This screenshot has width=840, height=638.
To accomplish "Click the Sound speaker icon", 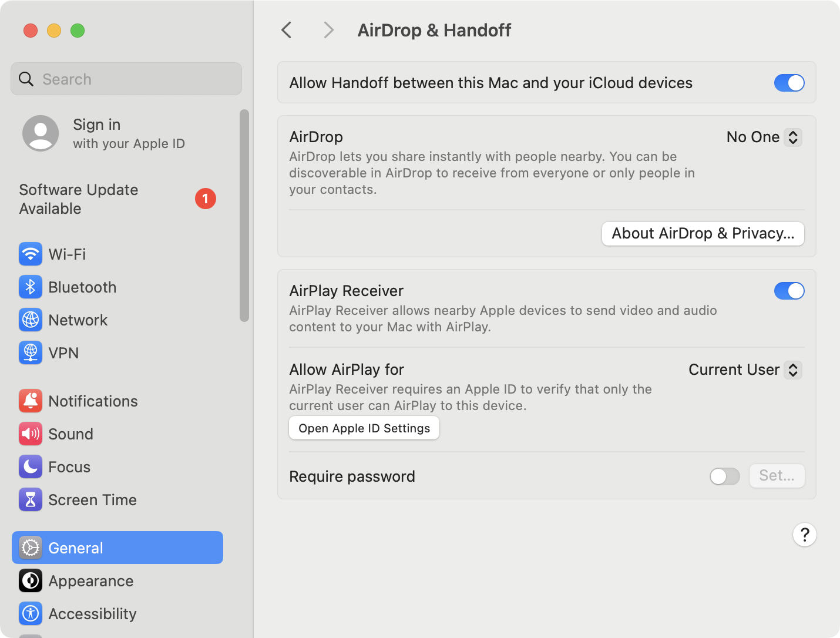I will [31, 434].
